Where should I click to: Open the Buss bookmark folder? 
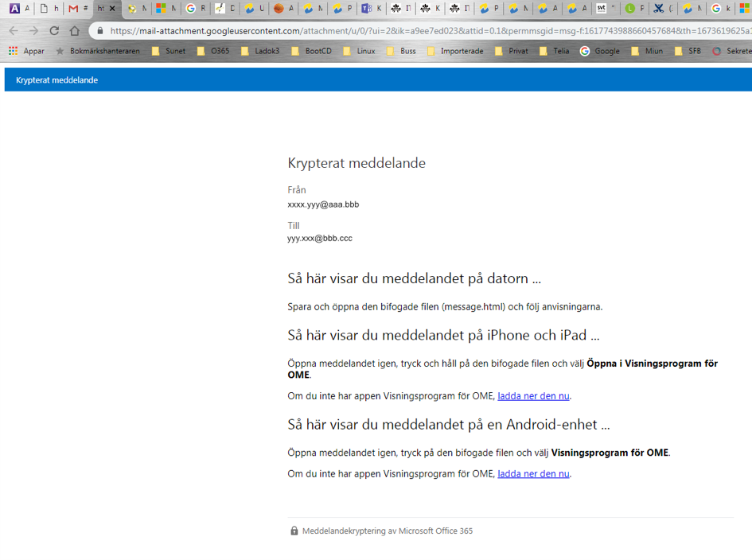tap(401, 51)
